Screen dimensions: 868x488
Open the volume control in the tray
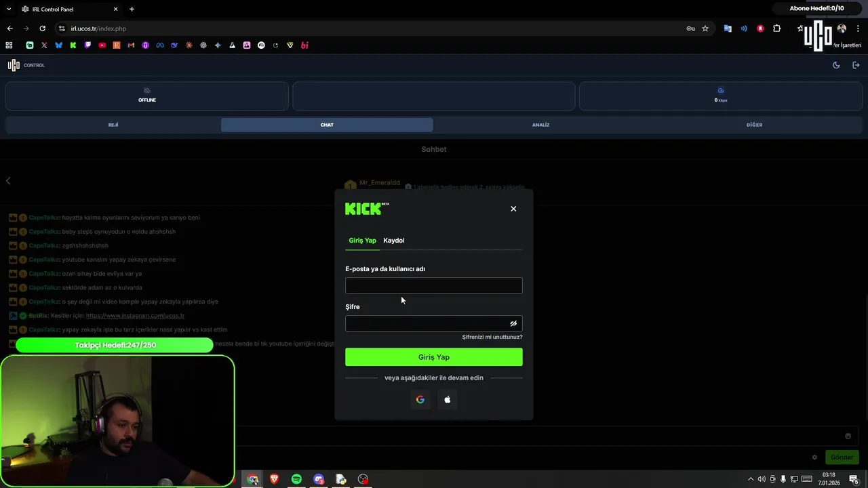(762, 479)
